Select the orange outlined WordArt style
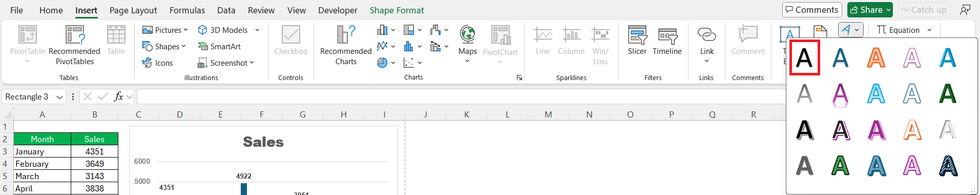 (x=876, y=57)
